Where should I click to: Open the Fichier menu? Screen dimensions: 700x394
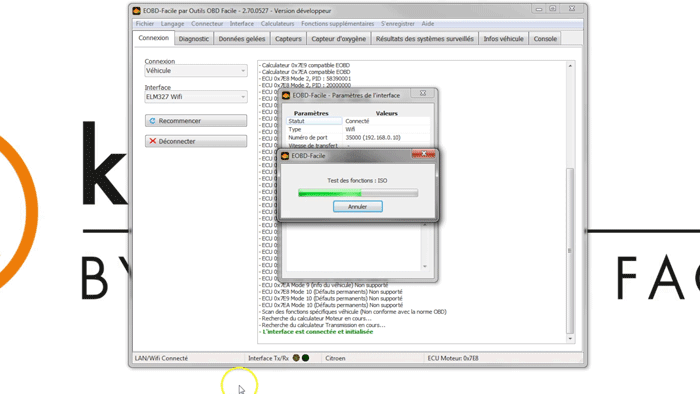(145, 24)
